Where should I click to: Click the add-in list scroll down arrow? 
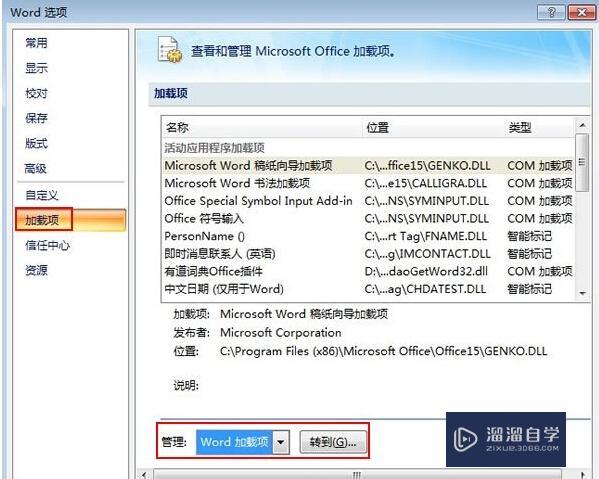(x=582, y=293)
